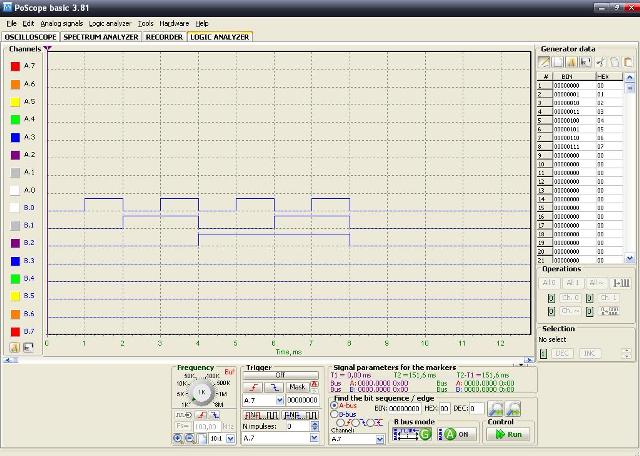The image size is (640, 456).
Task: Click the B bus mode G button
Action: (425, 434)
